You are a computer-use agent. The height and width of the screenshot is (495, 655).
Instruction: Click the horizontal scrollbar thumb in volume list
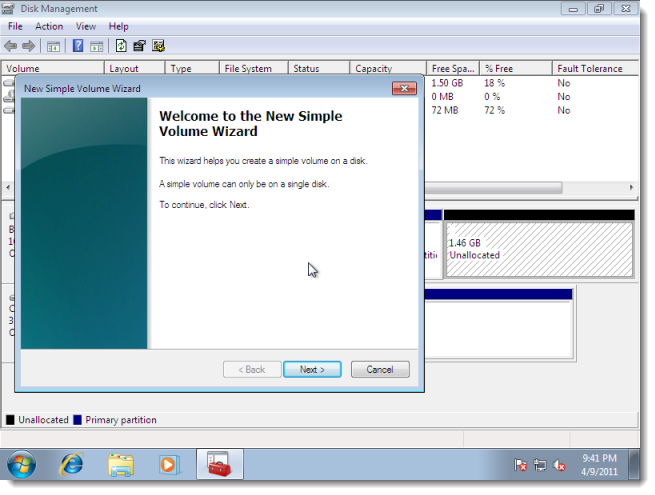point(493,188)
